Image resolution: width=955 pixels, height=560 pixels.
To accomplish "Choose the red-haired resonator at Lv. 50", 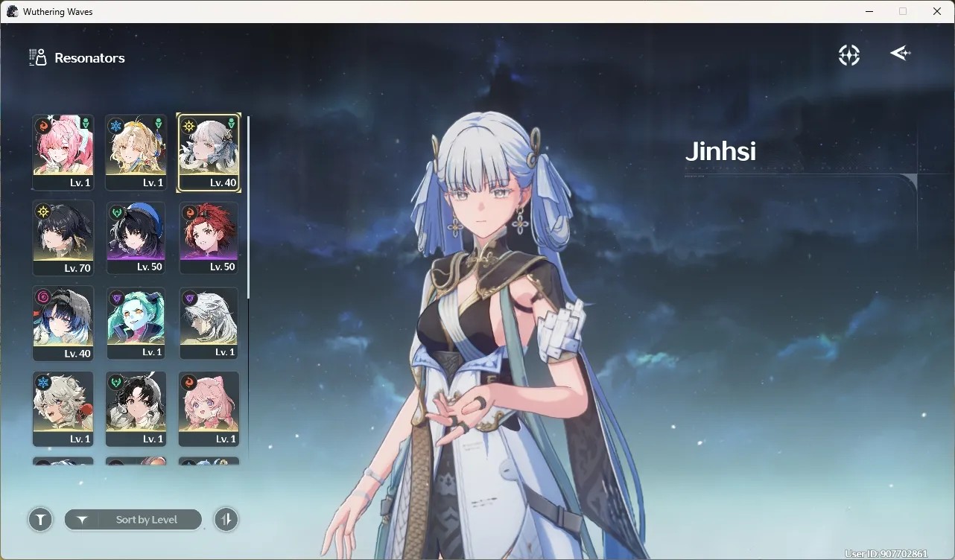I will click(209, 238).
